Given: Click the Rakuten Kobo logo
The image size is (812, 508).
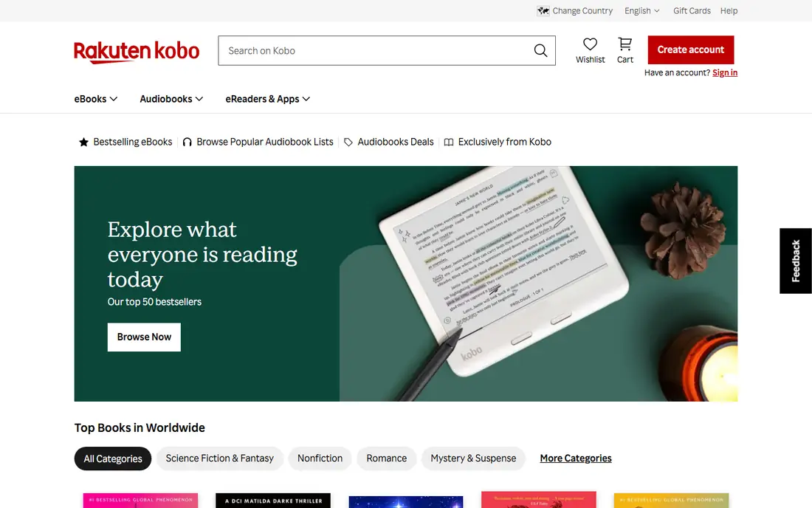Looking at the screenshot, I should (137, 52).
